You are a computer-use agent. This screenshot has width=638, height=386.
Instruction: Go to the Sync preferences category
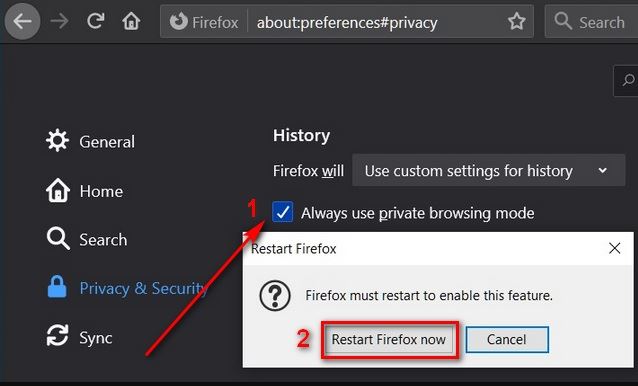point(80,336)
